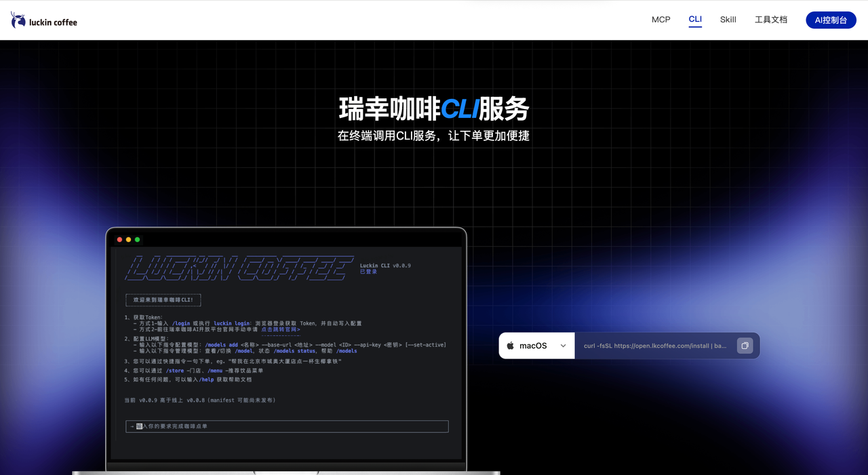Click the /help command in terminal
Viewport: 868px width, 475px height.
point(206,379)
